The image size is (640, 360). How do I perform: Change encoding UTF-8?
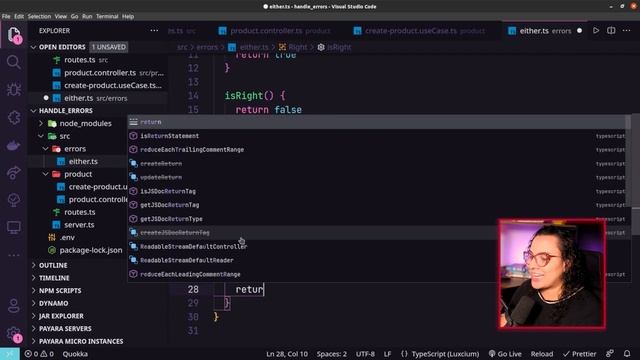pos(365,354)
